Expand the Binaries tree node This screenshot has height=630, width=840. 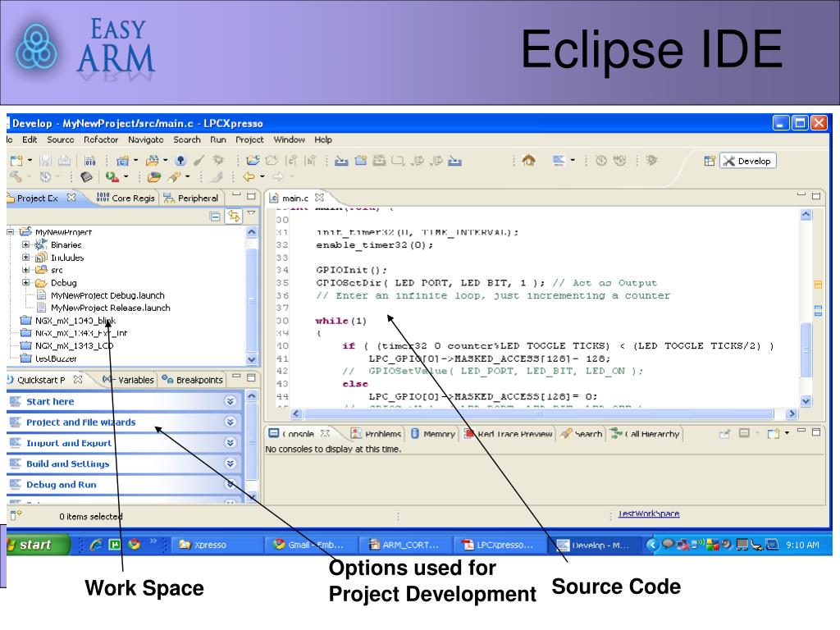pos(25,244)
